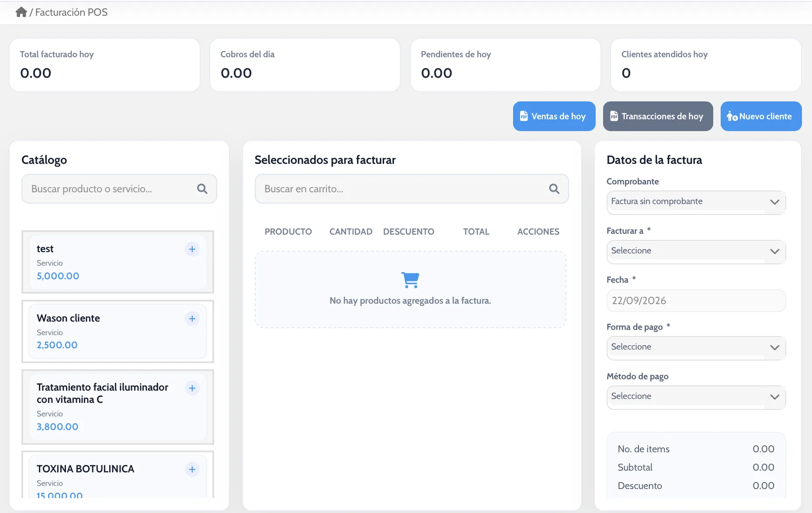This screenshot has height=513, width=812.
Task: Click the Clientes atendidos hoy card
Action: (706, 65)
